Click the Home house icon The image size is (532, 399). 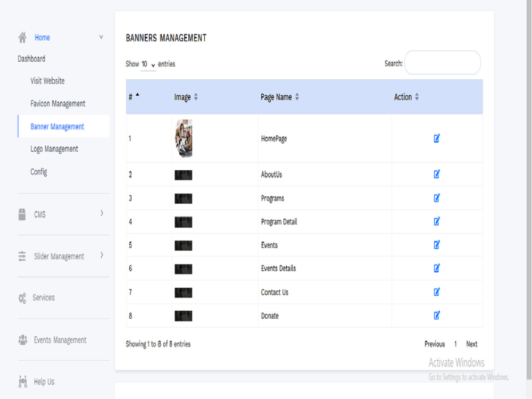click(x=22, y=37)
